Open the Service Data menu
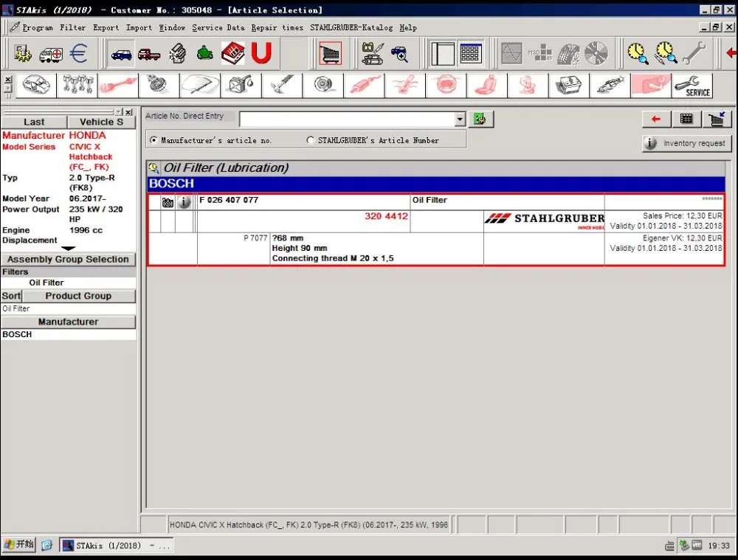Screen dimensions: 738x560 [218, 28]
